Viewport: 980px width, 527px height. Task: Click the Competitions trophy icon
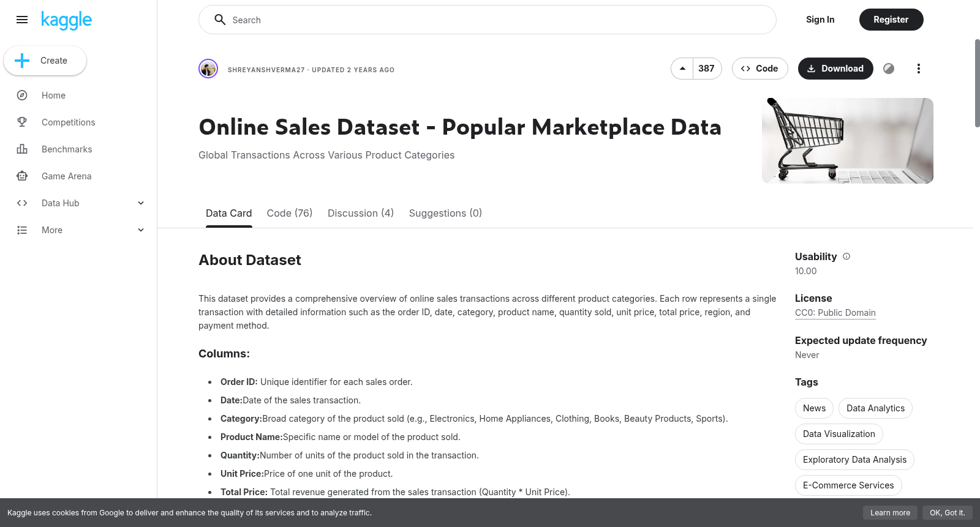pyautogui.click(x=22, y=122)
